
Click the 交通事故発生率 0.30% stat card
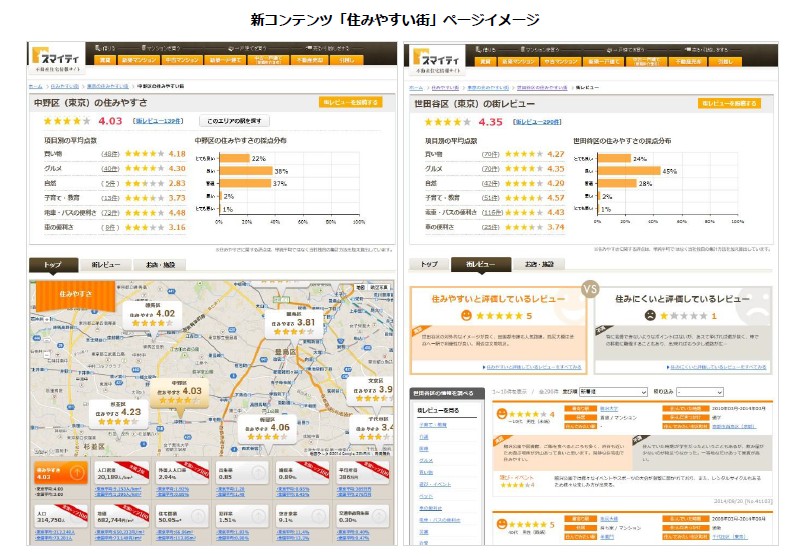click(364, 516)
